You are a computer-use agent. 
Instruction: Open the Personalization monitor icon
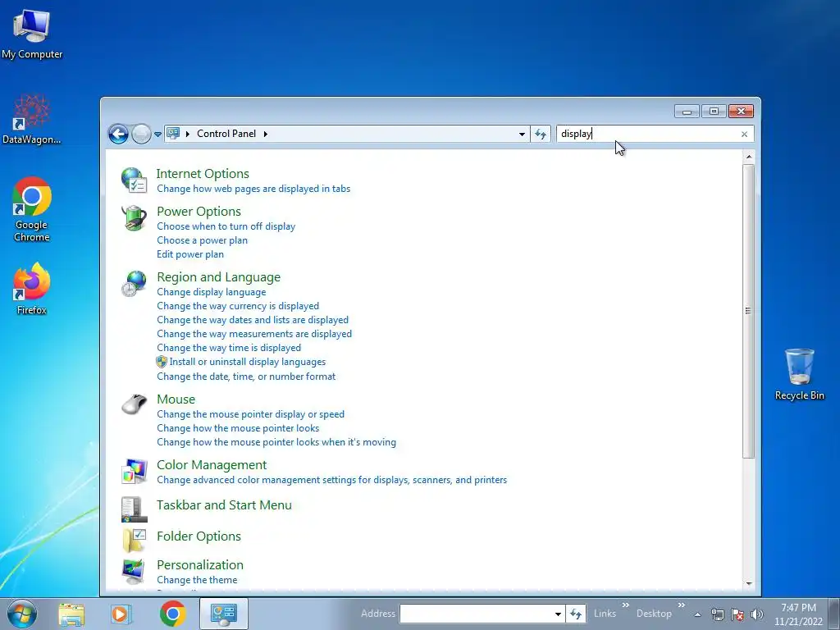[x=134, y=571]
